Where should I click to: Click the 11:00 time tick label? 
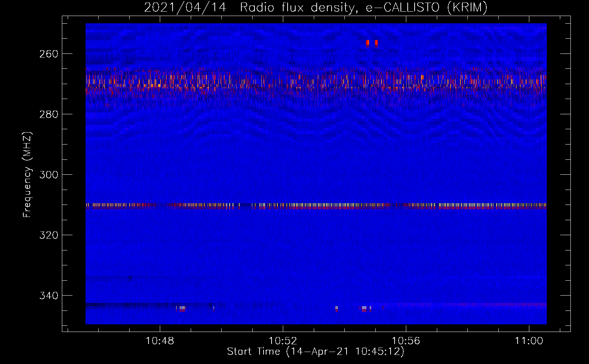click(x=529, y=341)
